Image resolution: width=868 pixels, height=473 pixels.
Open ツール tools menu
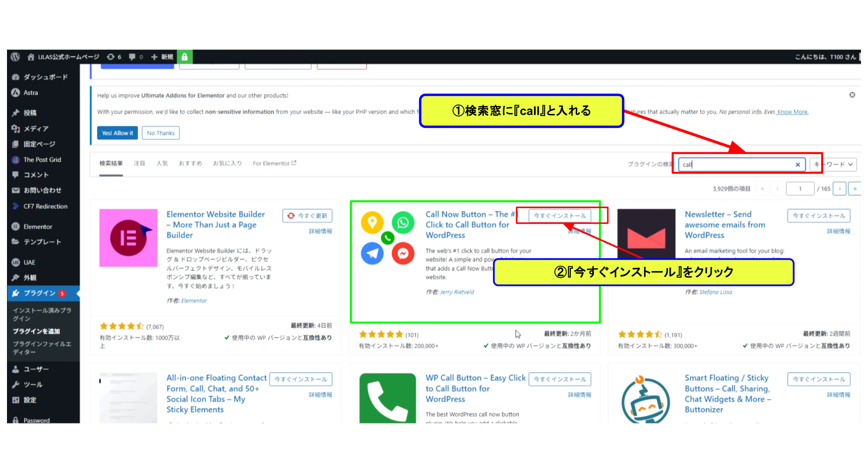(43, 385)
